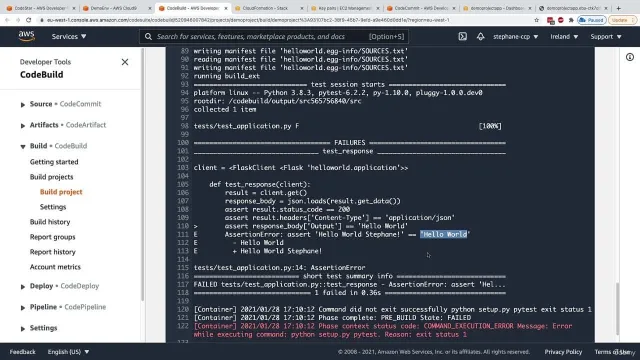Click the browser extensions puzzle icon
640x360 pixels.
pyautogui.click(x=571, y=20)
